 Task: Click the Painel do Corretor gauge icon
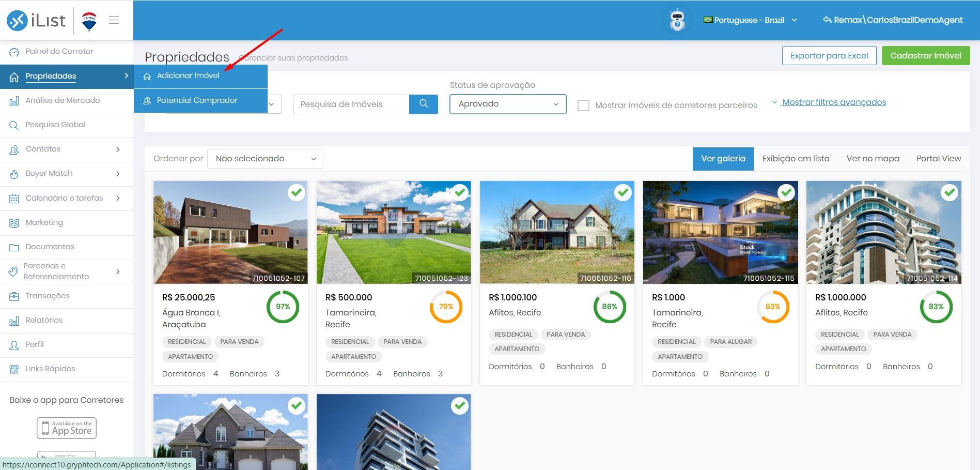[14, 52]
